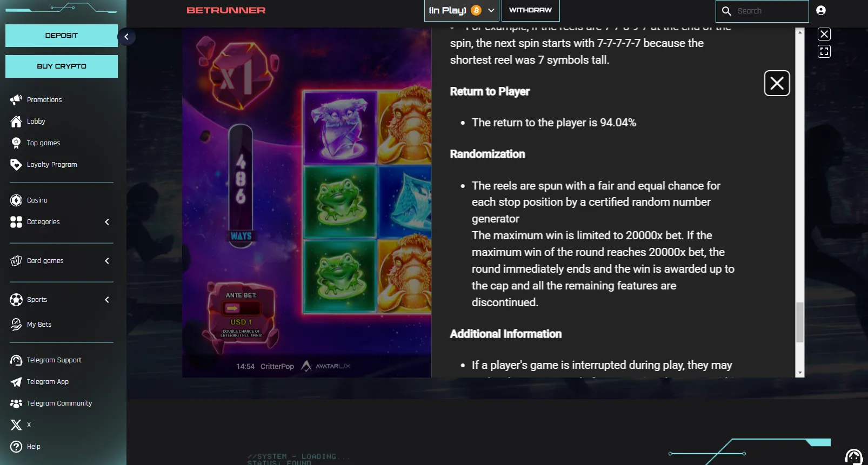The width and height of the screenshot is (868, 465).
Task: Open Top games medal icon
Action: click(x=16, y=143)
